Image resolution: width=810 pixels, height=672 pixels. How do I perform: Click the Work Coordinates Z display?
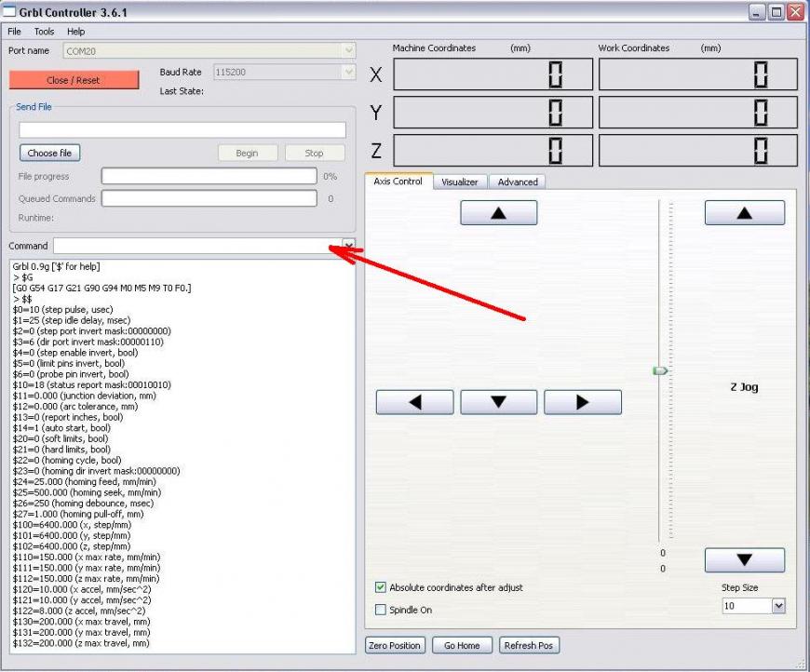(x=698, y=150)
